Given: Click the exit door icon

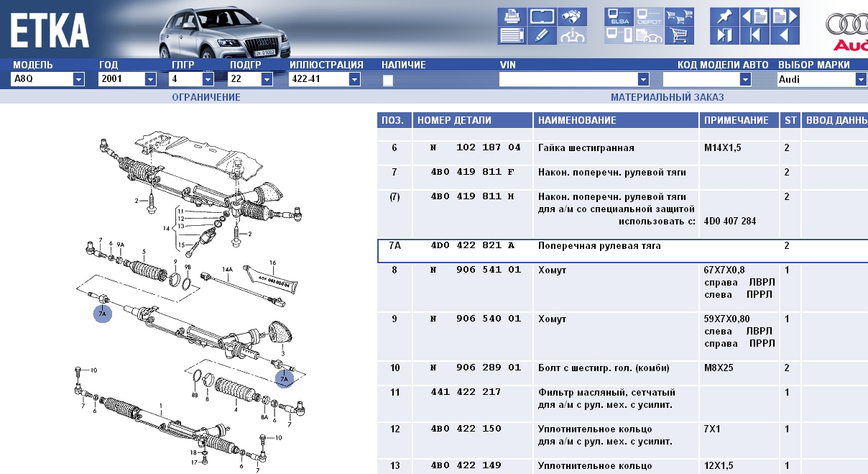Looking at the screenshot, I should pyautogui.click(x=724, y=35).
